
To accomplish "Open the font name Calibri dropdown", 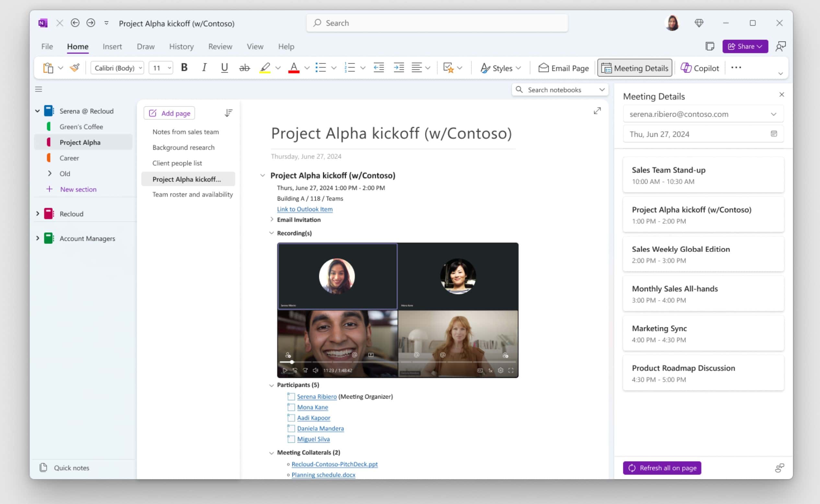I will 117,68.
